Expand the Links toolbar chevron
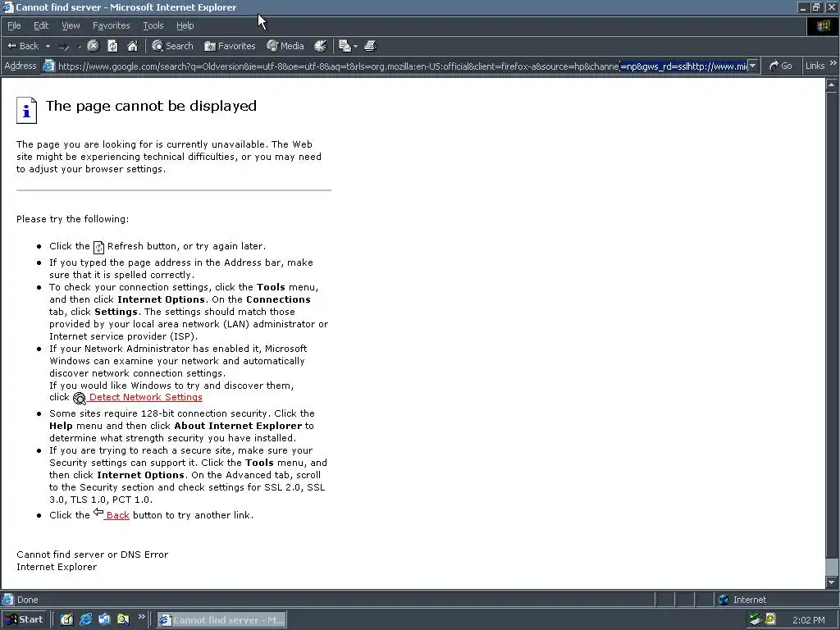Screen dimensions: 840x630 click(833, 64)
